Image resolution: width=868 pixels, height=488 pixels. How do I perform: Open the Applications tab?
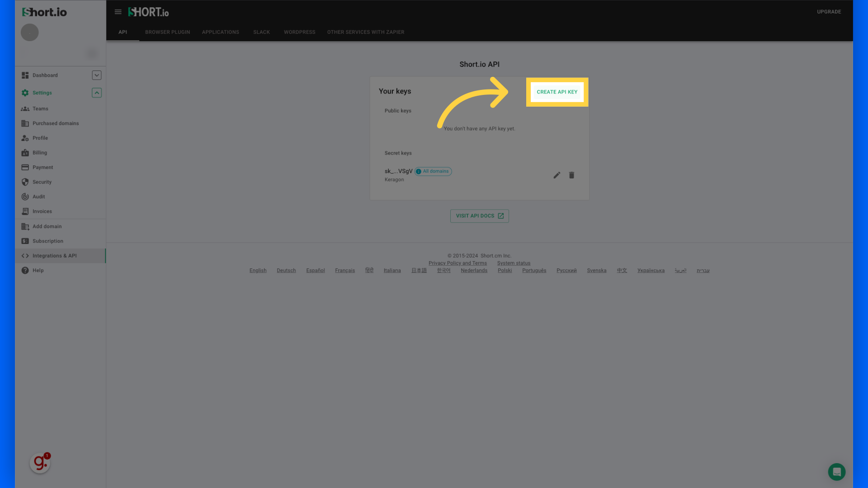[x=221, y=32]
